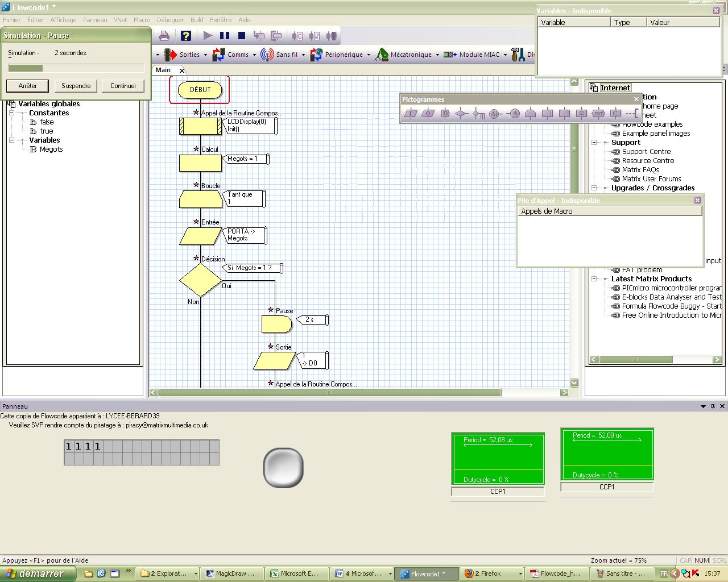Open the Périphérique dropdown arrow
The height and width of the screenshot is (582, 728).
coord(369,55)
